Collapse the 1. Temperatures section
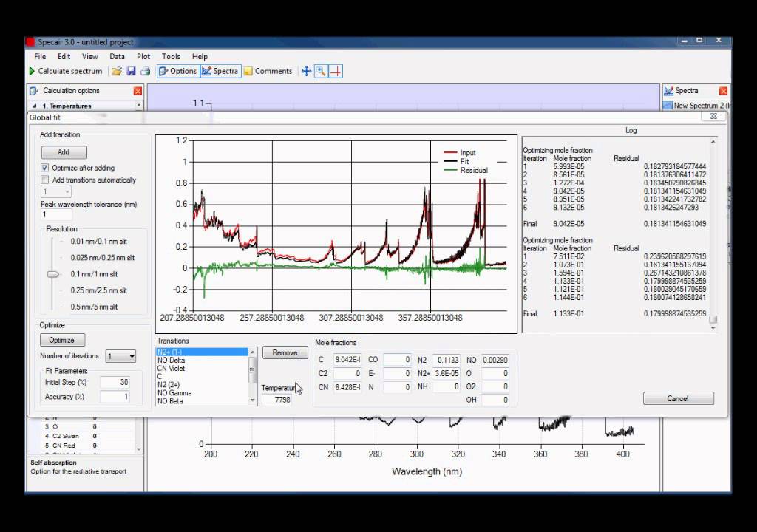 34,106
